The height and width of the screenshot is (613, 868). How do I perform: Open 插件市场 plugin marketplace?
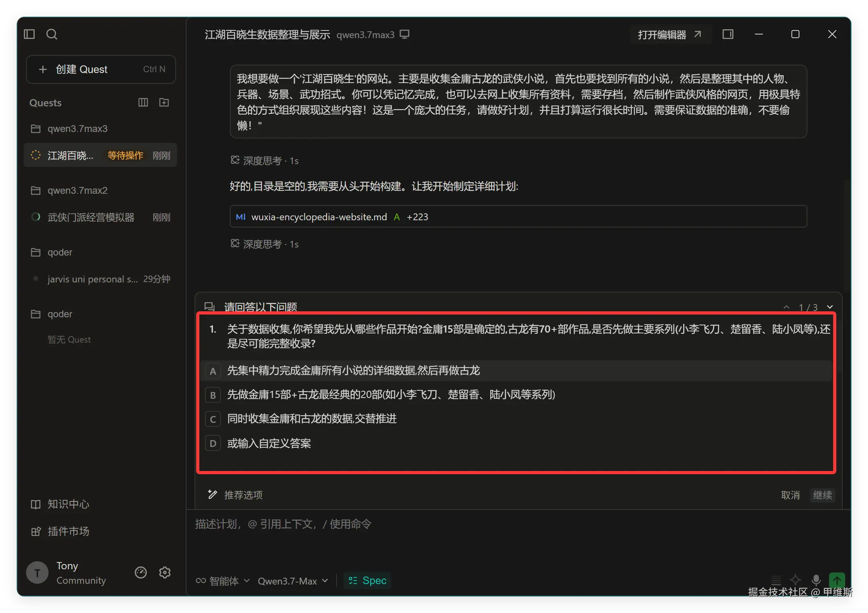click(60, 532)
